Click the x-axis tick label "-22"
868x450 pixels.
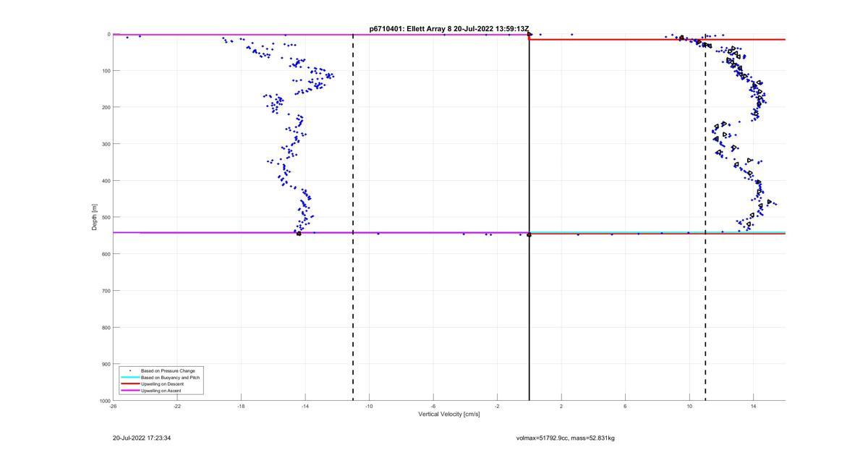(177, 407)
